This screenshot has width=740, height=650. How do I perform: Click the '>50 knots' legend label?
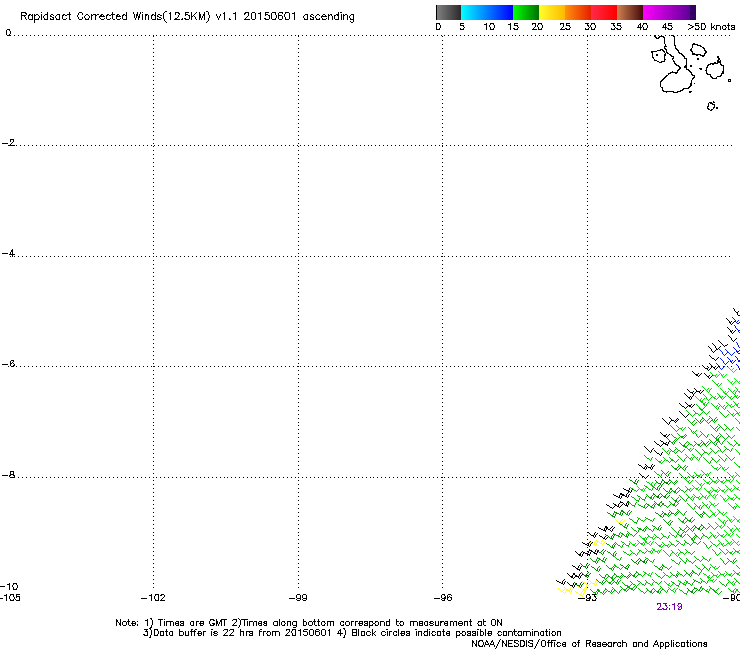pos(711,27)
